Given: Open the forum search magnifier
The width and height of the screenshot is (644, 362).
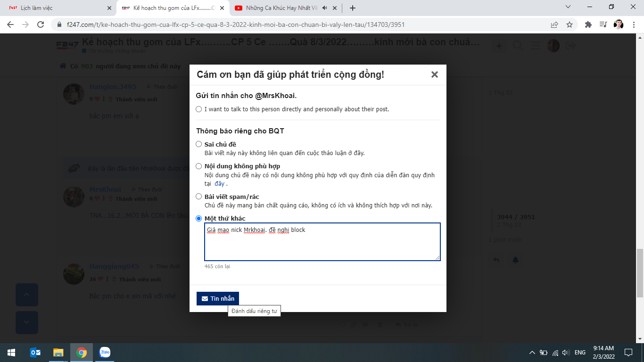Looking at the screenshot, I should click(x=518, y=46).
